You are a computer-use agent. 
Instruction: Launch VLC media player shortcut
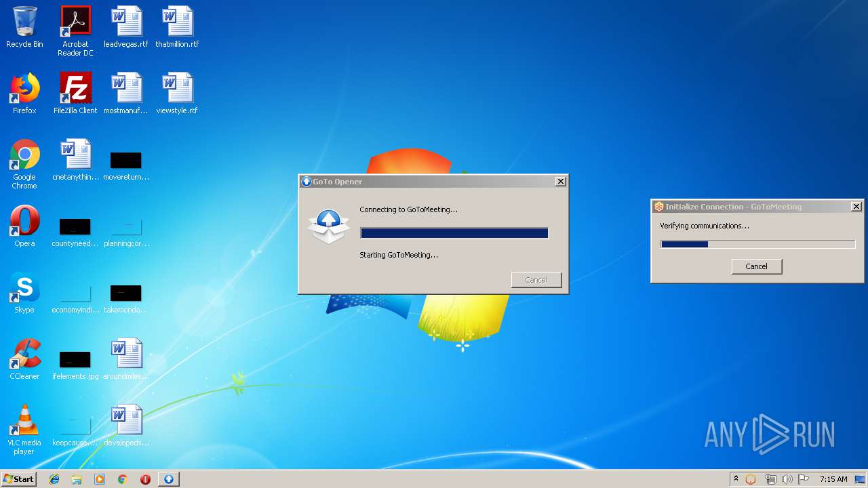pyautogui.click(x=24, y=430)
